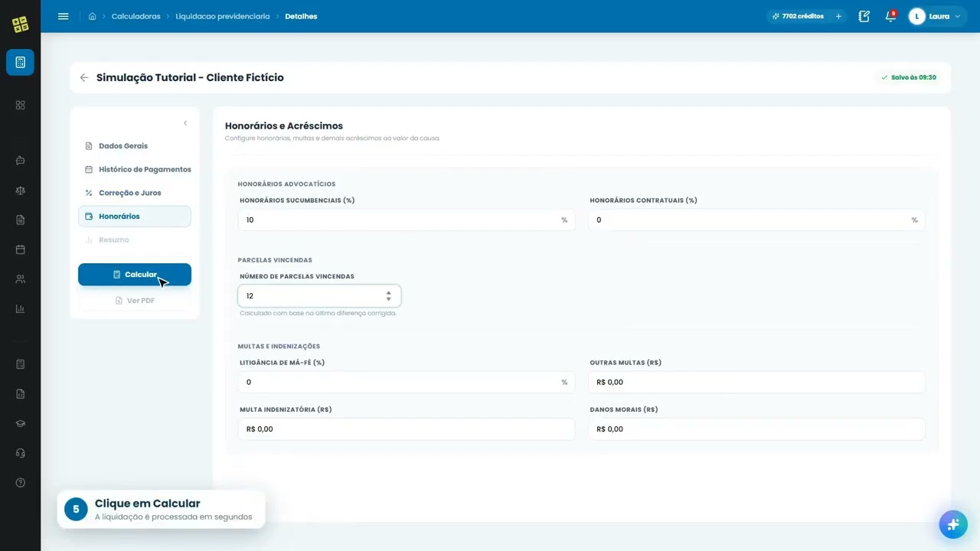
Task: Open Calculadoras in the breadcrumb
Action: 136,16
